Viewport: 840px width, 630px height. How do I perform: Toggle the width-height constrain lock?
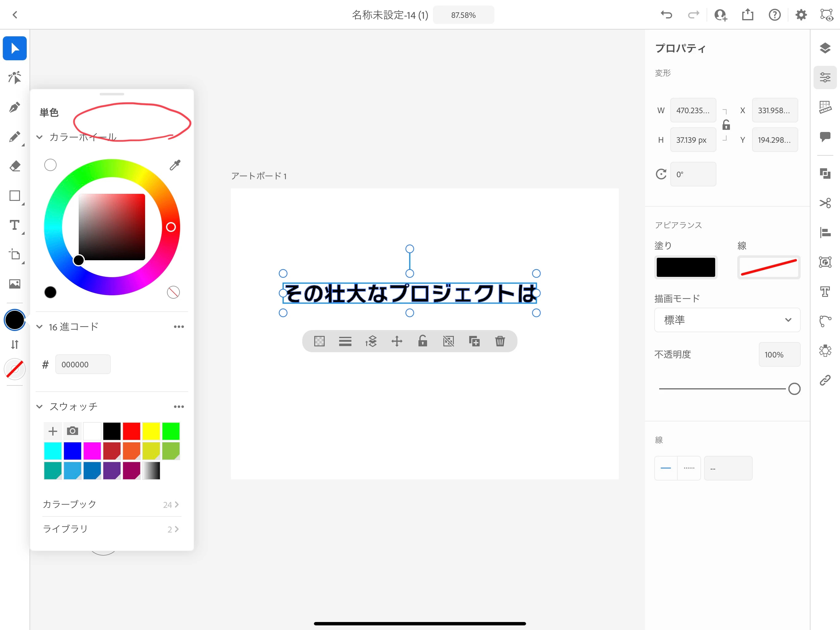[x=726, y=125]
